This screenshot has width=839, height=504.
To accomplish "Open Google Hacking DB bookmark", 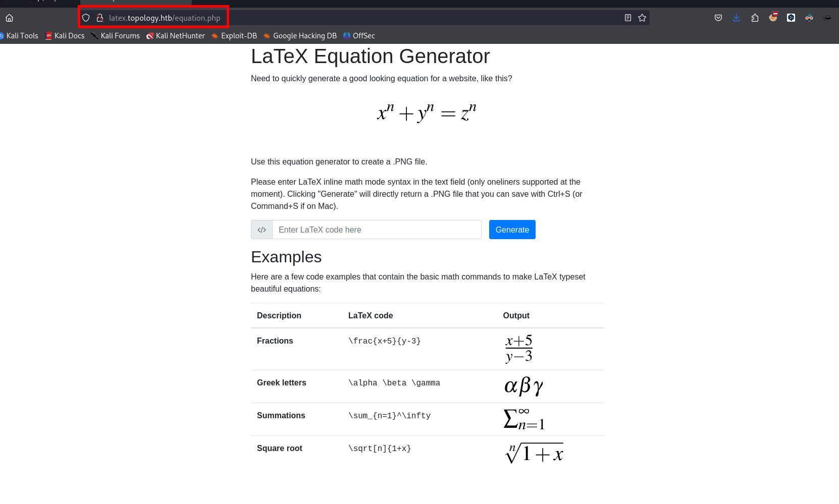I will [300, 36].
